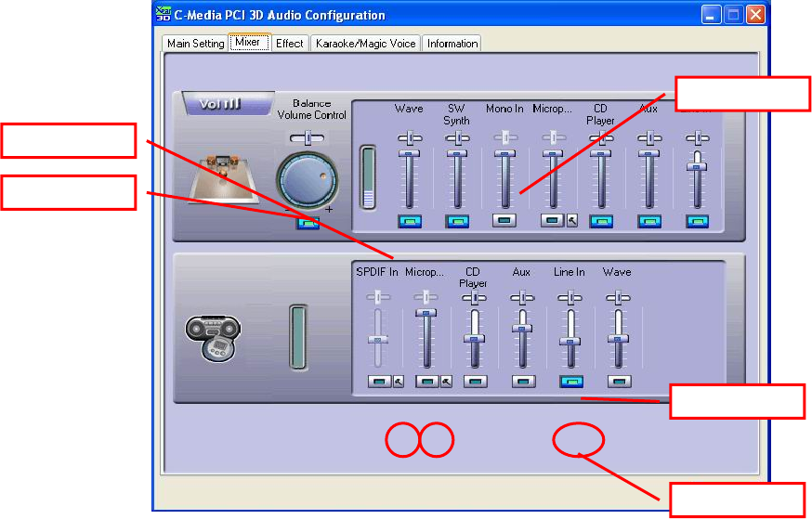Click the CD Player playback volume slider handle
The image size is (812, 519).
tap(601, 154)
